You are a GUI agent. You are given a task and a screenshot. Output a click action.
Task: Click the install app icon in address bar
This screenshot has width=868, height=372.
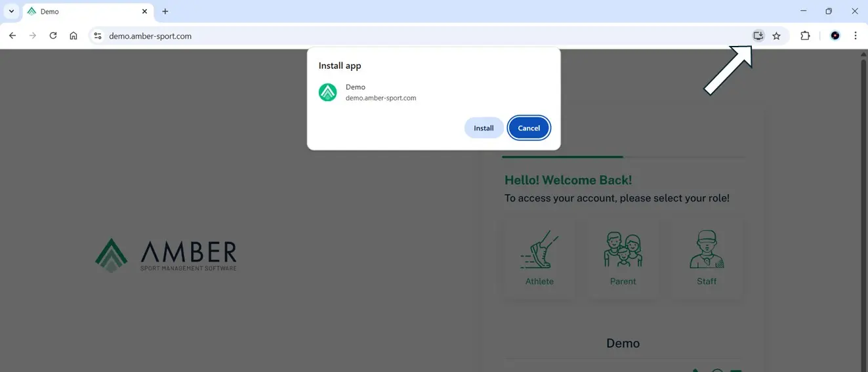tap(758, 36)
